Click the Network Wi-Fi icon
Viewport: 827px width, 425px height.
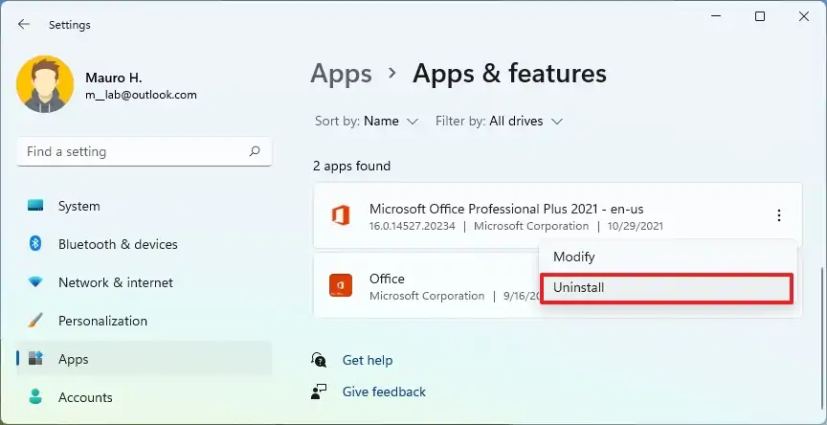(35, 283)
